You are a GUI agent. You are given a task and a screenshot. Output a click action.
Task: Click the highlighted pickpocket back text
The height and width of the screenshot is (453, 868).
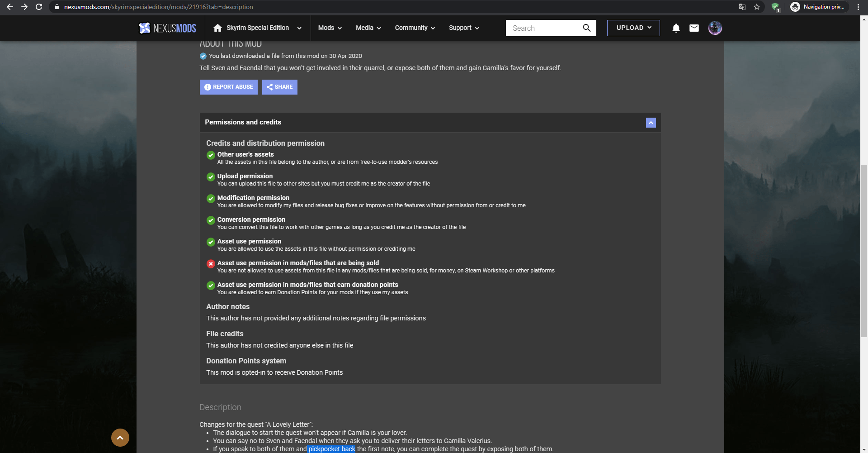(x=332, y=449)
